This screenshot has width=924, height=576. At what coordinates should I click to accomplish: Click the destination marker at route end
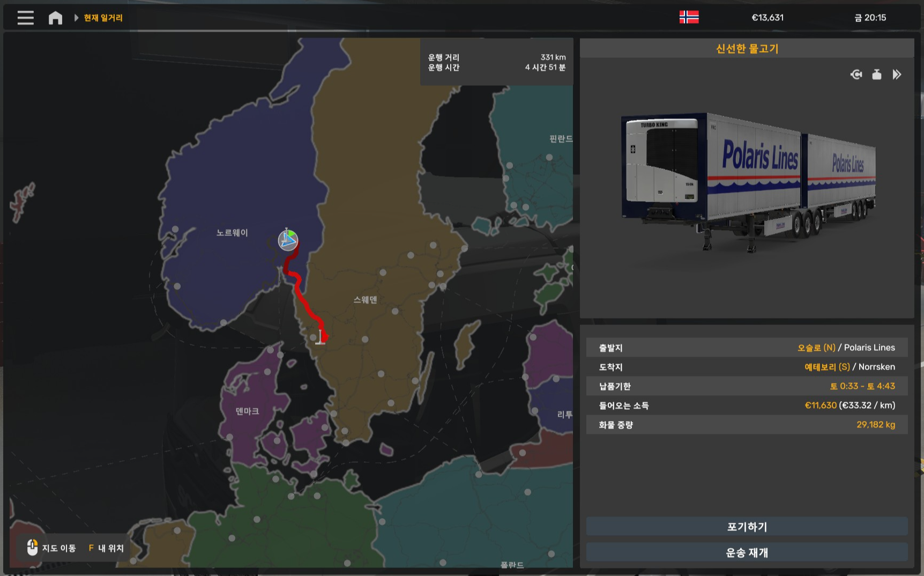321,337
